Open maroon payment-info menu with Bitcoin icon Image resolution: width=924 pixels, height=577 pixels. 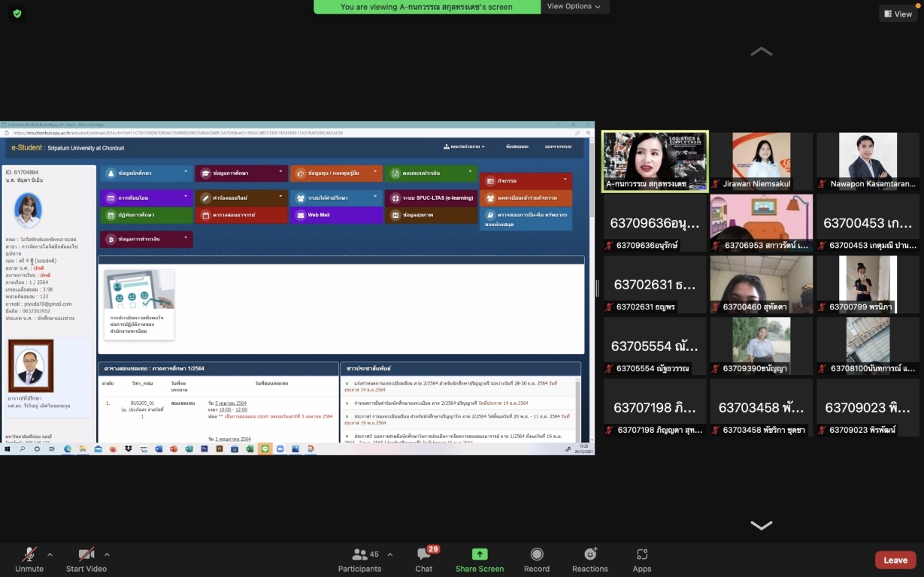pyautogui.click(x=147, y=239)
